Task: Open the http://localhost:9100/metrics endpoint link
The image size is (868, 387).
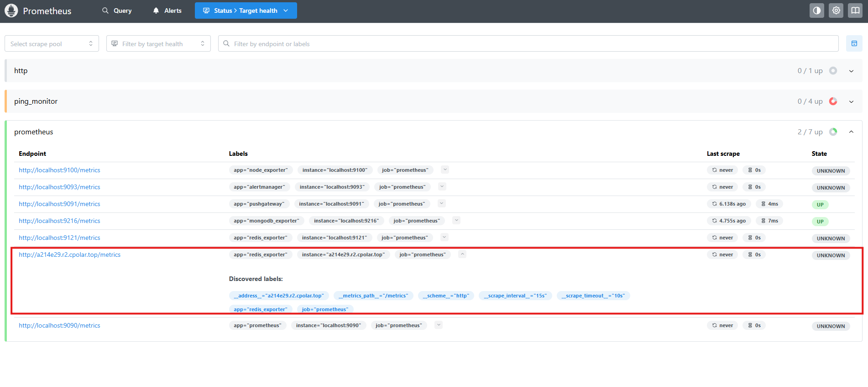Action: pos(59,170)
